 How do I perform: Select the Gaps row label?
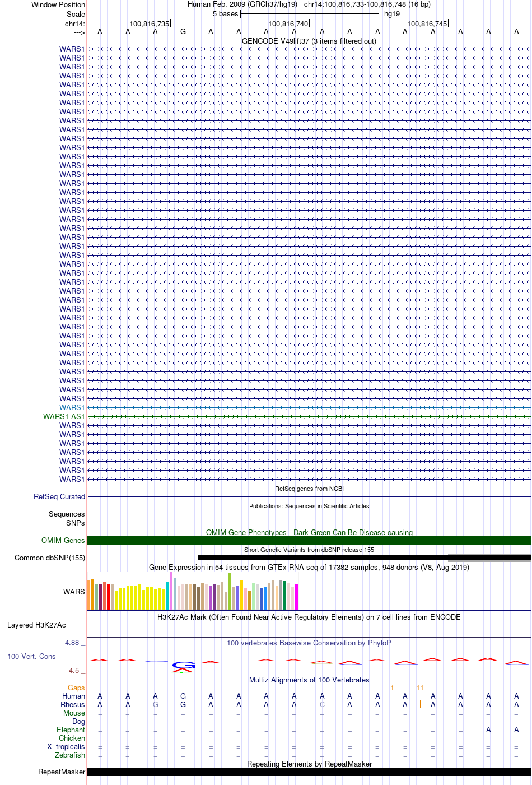[76, 688]
